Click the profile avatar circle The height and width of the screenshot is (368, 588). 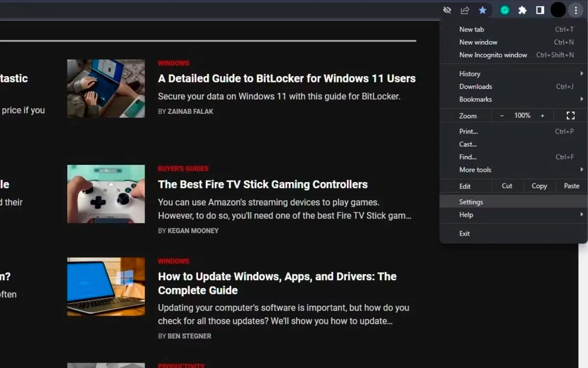coord(558,10)
